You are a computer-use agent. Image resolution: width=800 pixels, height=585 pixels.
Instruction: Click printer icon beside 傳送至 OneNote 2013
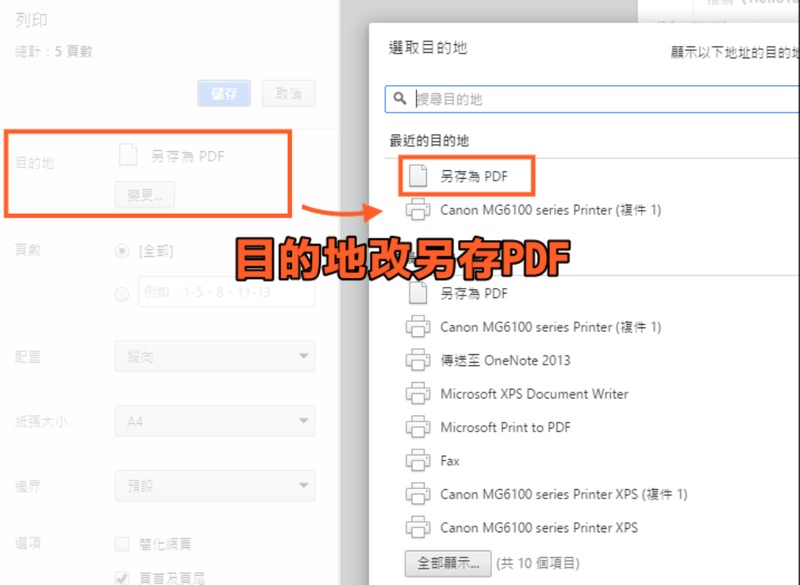(x=418, y=360)
